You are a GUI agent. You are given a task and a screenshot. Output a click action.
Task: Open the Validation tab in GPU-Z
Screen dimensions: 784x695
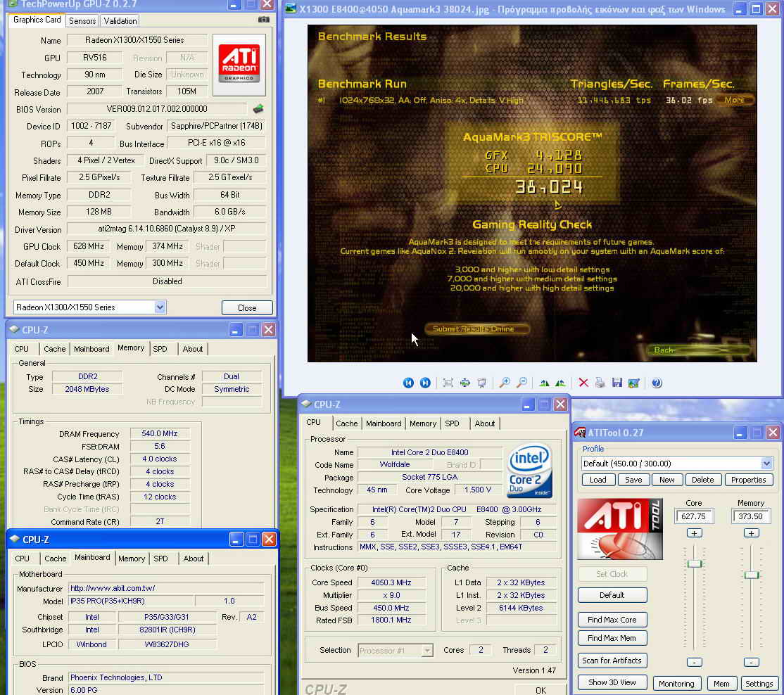[120, 20]
